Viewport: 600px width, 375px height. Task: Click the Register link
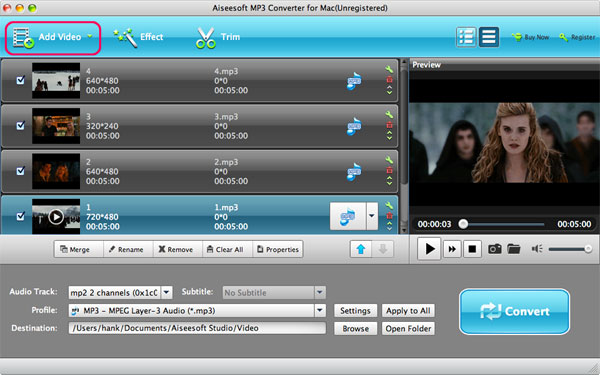coord(577,37)
